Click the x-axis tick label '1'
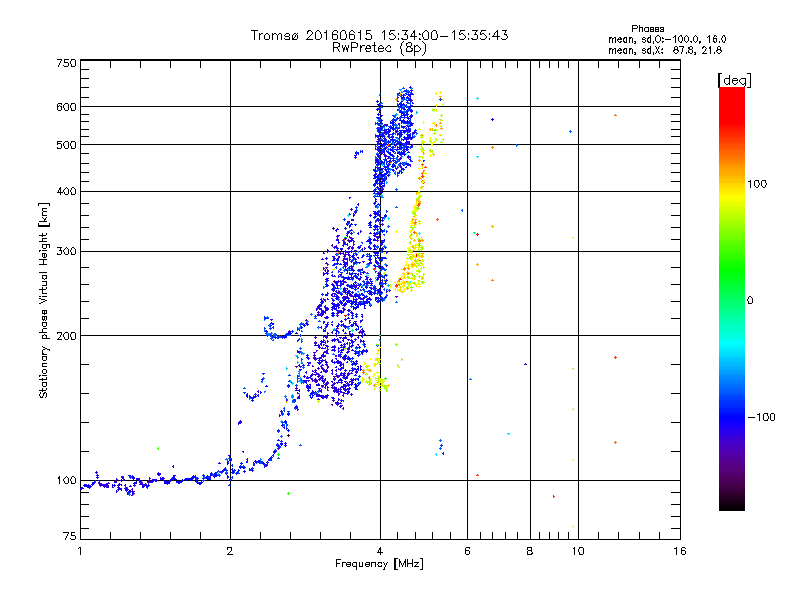800x600 pixels. coord(80,551)
